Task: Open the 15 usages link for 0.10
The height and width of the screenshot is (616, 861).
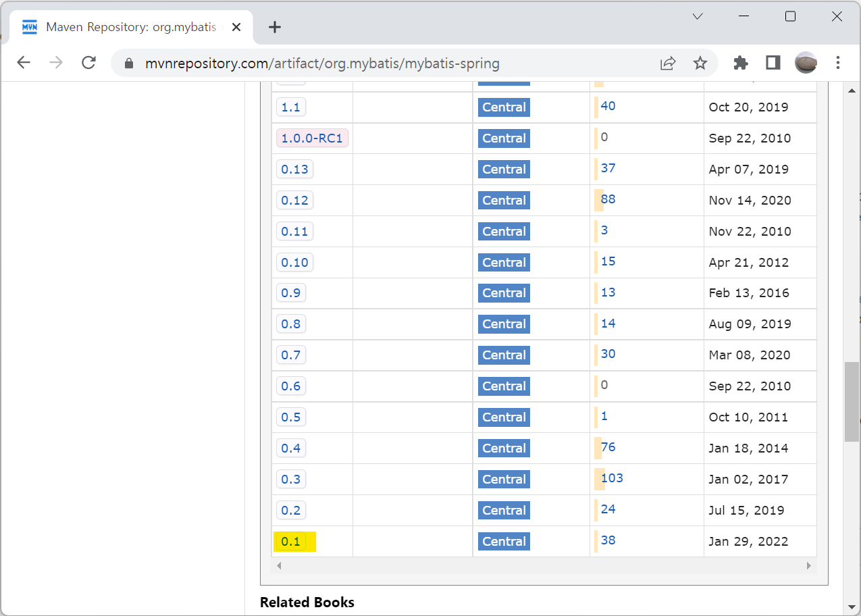Action: point(608,261)
